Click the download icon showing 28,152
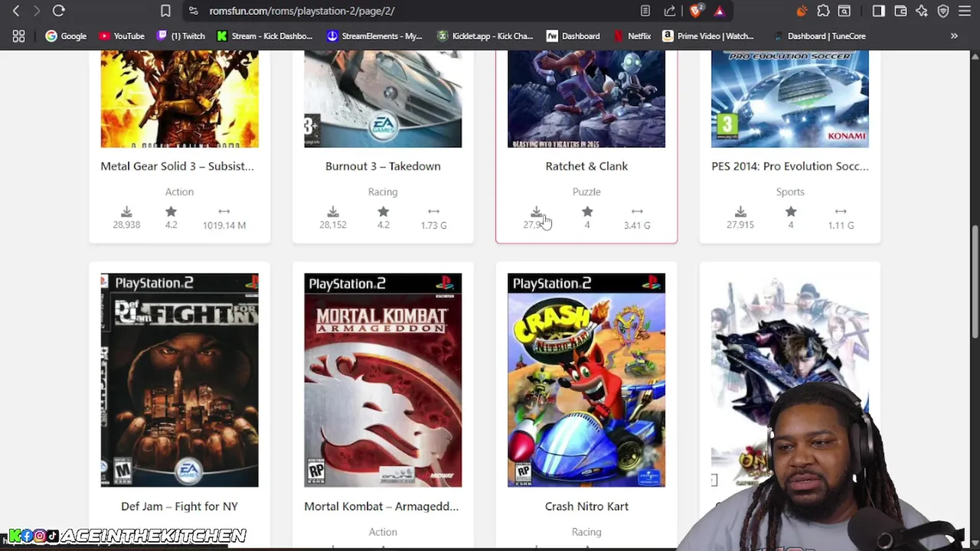This screenshot has height=551, width=980. pos(333,212)
